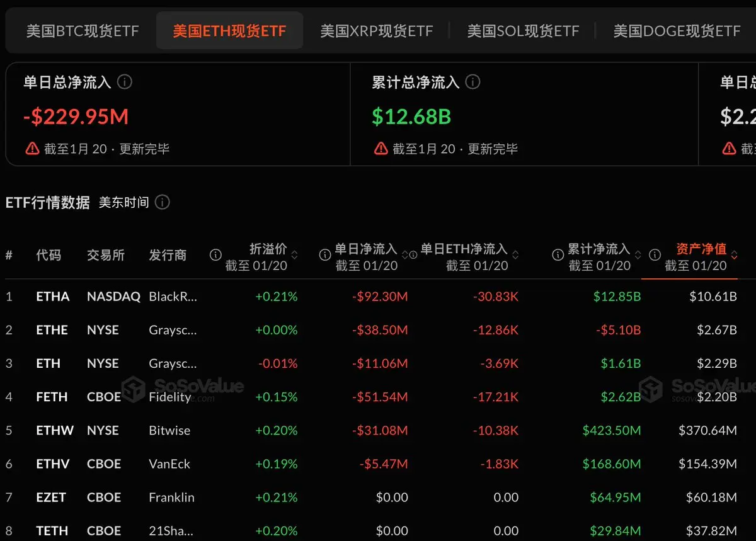Open the ETHE ticker row
Viewport: 756px width, 541px height.
[52, 330]
